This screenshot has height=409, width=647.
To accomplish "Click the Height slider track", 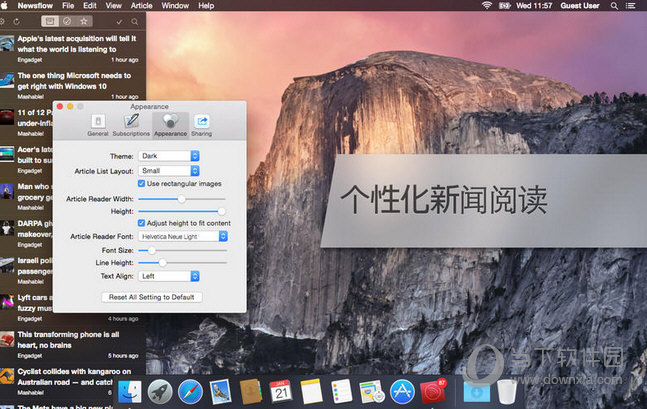I will [182, 211].
